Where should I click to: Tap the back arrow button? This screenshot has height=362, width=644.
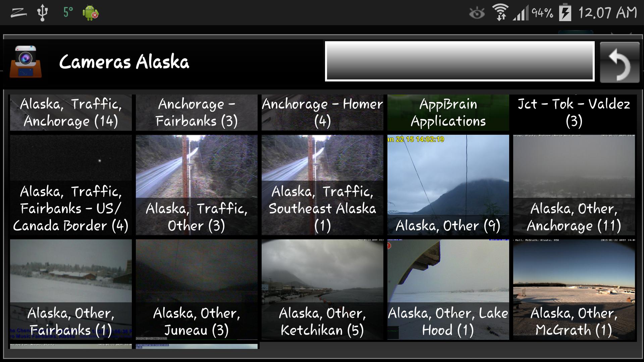620,62
